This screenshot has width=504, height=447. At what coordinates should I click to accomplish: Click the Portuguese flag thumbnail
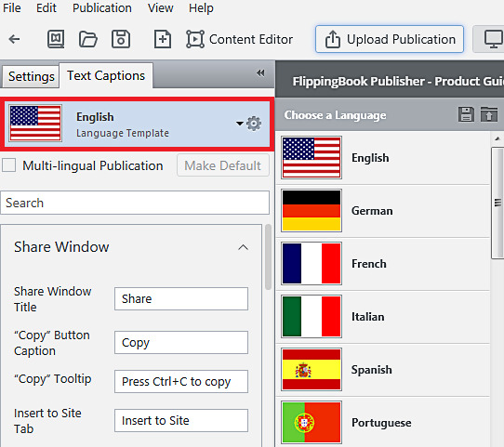tap(312, 423)
